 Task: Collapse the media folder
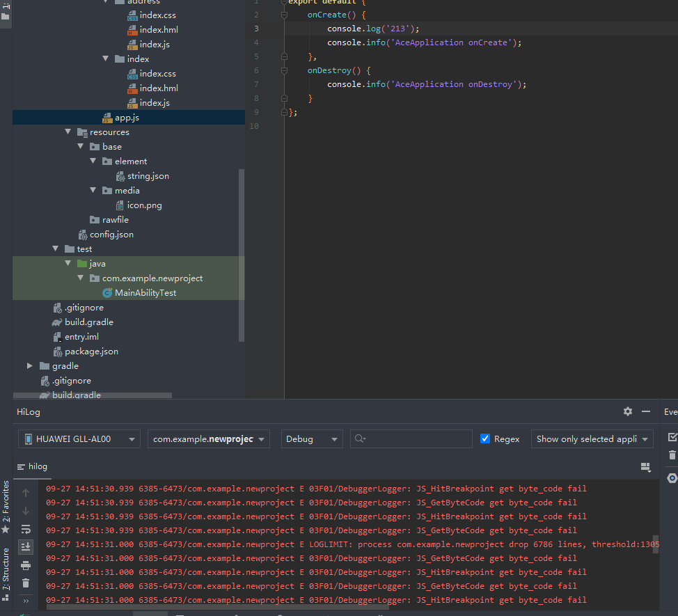point(93,190)
